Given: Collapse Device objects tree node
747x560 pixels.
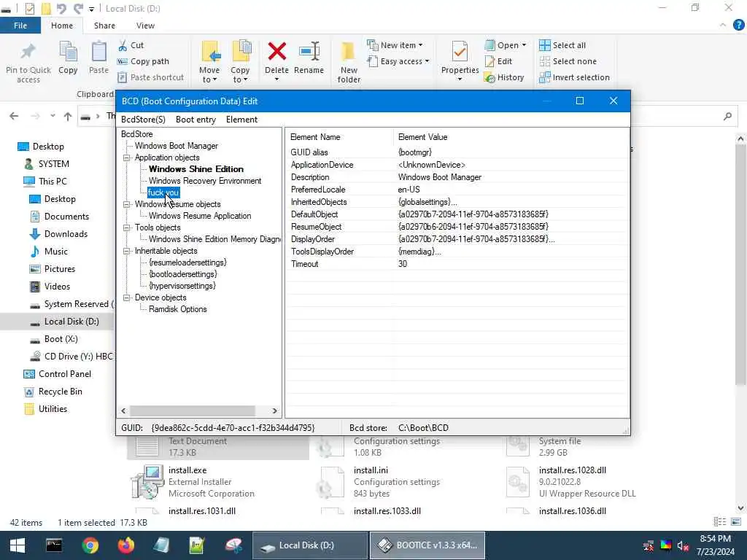Looking at the screenshot, I should pyautogui.click(x=127, y=297).
